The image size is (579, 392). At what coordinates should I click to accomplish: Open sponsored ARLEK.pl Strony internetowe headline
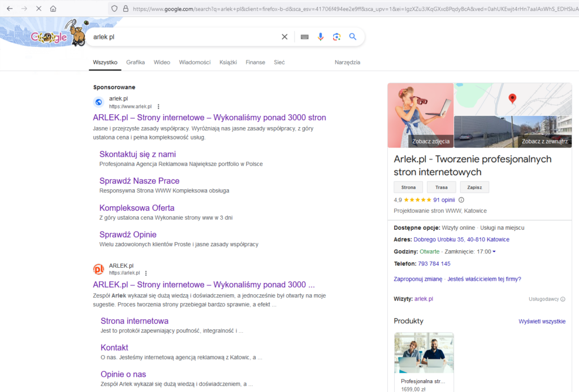point(209,117)
